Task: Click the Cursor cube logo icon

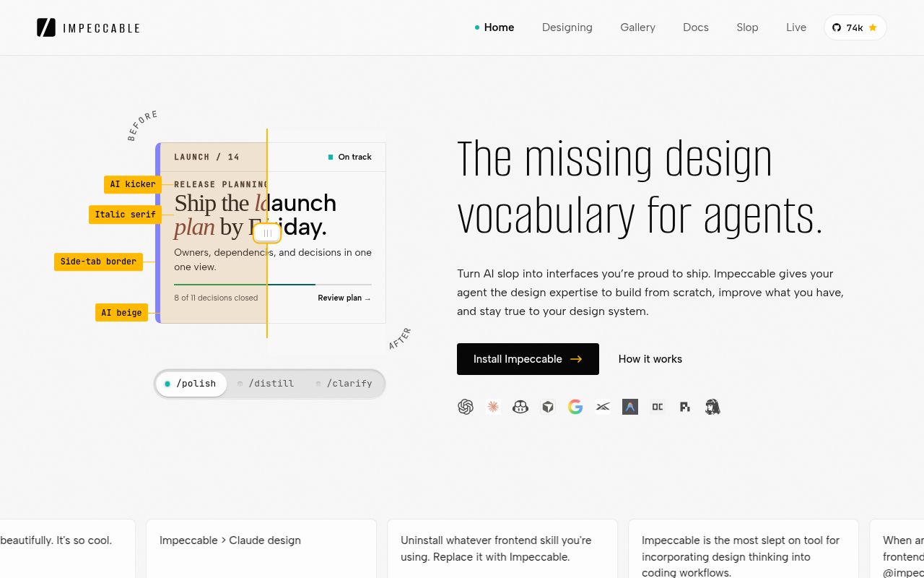Action: point(548,407)
